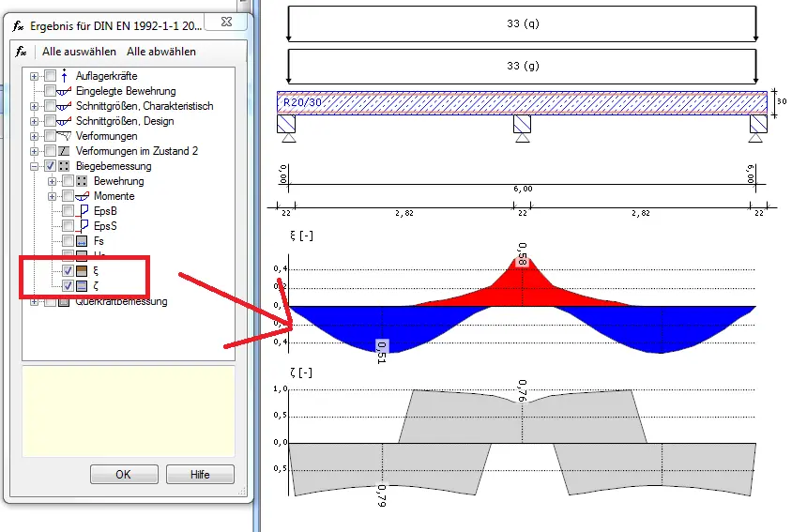This screenshot has height=532, width=807.
Task: Click the Schnittgrößen, Charakteristisch diagram icon
Action: coord(64,107)
